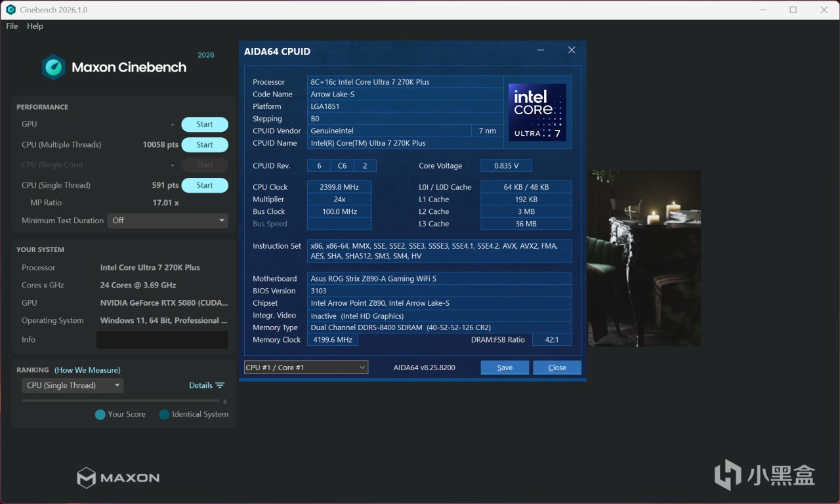Save the AIDA64 CPUID report

pos(505,367)
